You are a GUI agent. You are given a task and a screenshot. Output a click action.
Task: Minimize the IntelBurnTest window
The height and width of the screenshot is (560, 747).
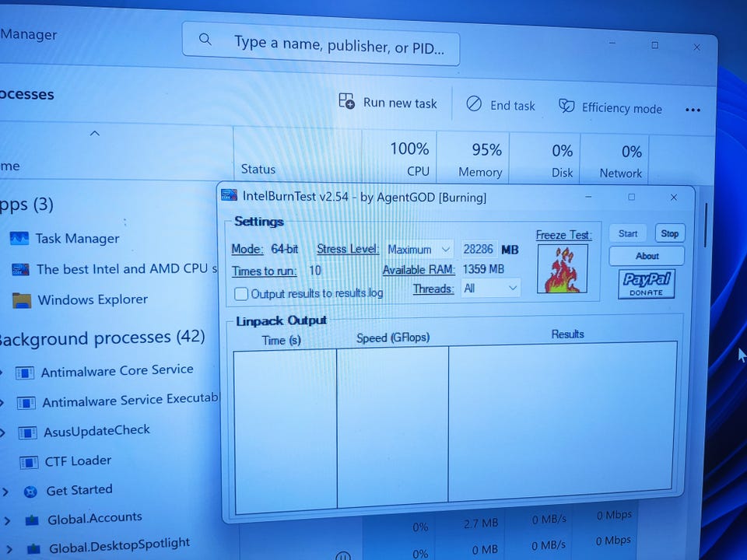point(588,197)
